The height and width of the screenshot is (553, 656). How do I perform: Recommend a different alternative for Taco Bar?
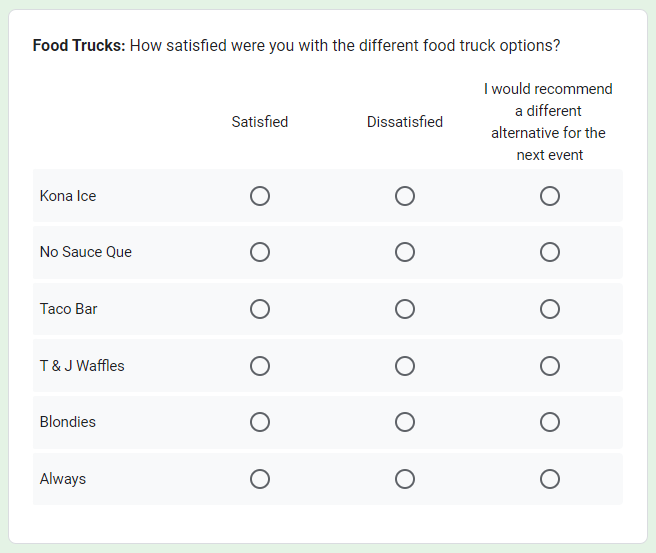pyautogui.click(x=549, y=309)
